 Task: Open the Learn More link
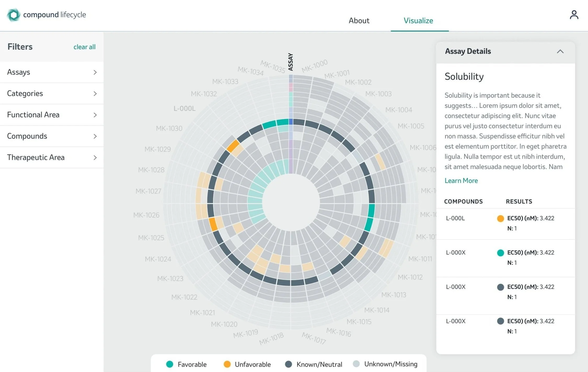pyautogui.click(x=461, y=181)
